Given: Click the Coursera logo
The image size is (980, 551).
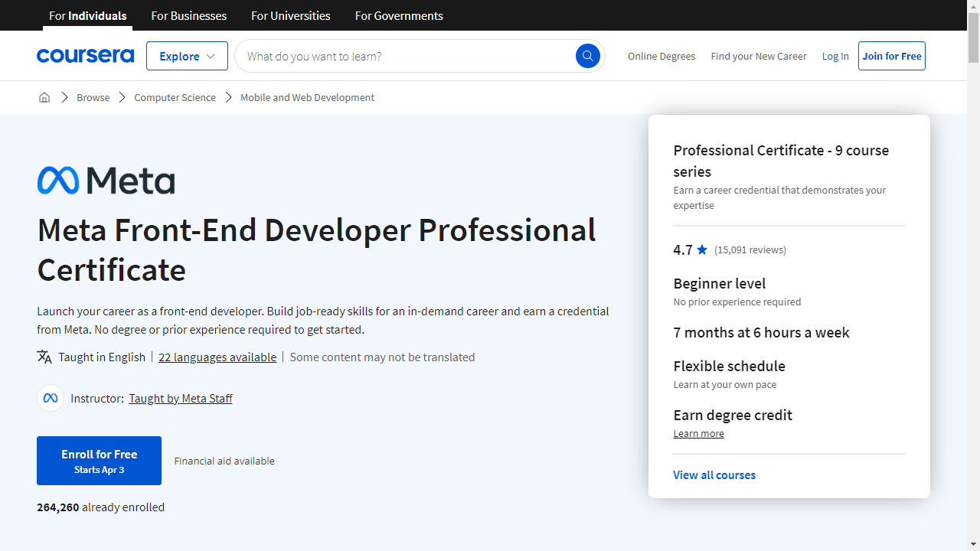Looking at the screenshot, I should point(85,56).
